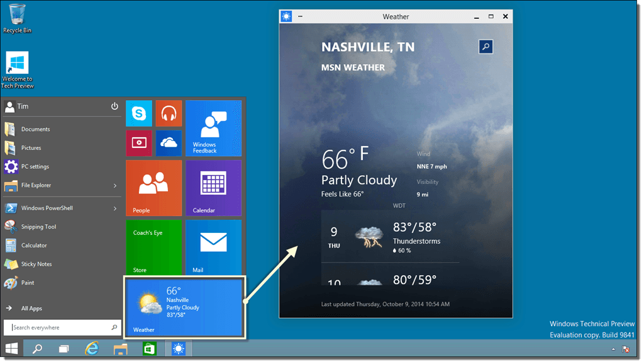Open the OneDrive cloud tile
This screenshot has width=644, height=364.
(x=169, y=143)
